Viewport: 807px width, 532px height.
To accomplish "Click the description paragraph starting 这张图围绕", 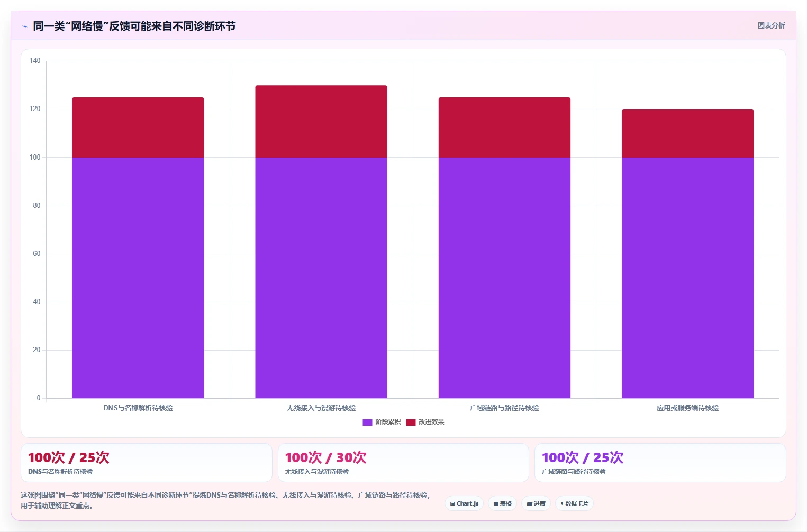I will (226, 500).
